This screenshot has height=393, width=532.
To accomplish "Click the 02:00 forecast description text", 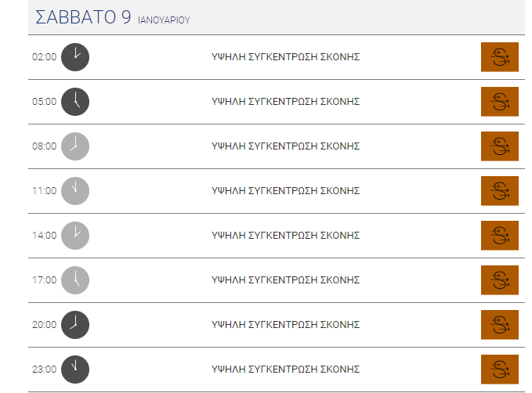I will [285, 56].
